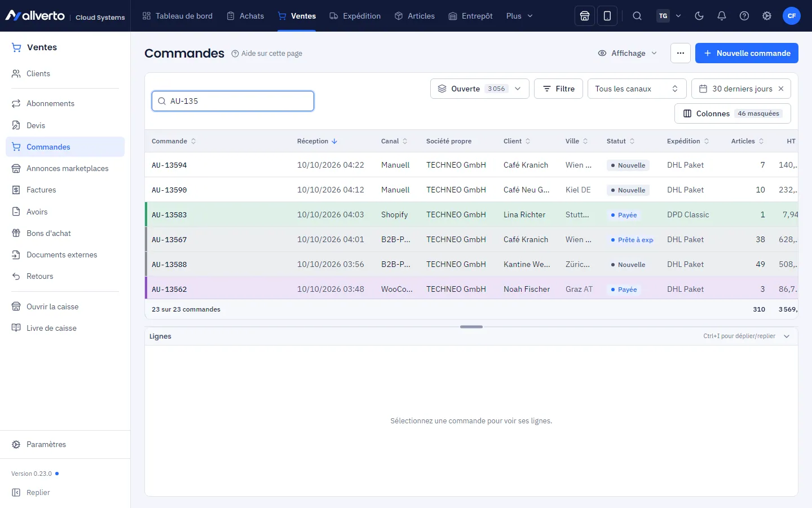Click the search magnifier in top bar
This screenshot has width=812, height=508.
(637, 16)
